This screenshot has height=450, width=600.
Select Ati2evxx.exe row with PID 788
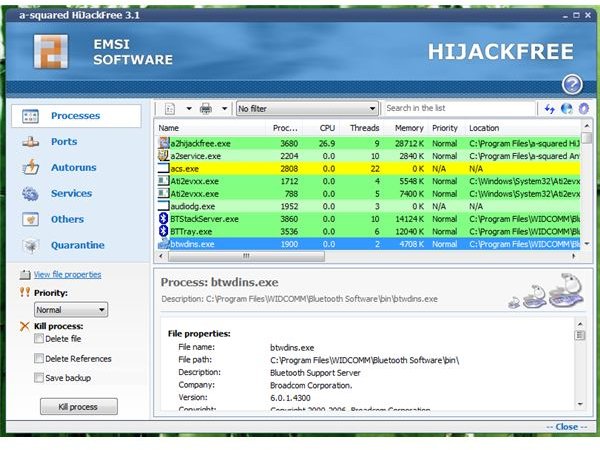(x=369, y=194)
